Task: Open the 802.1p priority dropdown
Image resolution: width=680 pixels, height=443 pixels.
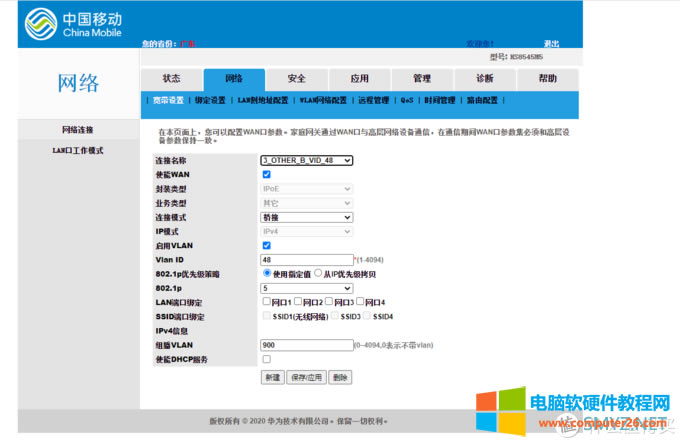Action: coord(306,288)
